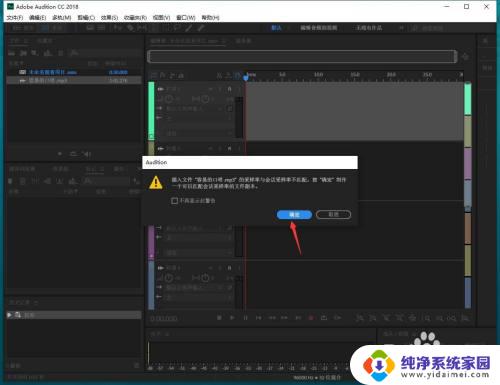Viewport: 500px width, 385px height.
Task: Select the Spot Healing Brush tool
Action: (x=201, y=28)
